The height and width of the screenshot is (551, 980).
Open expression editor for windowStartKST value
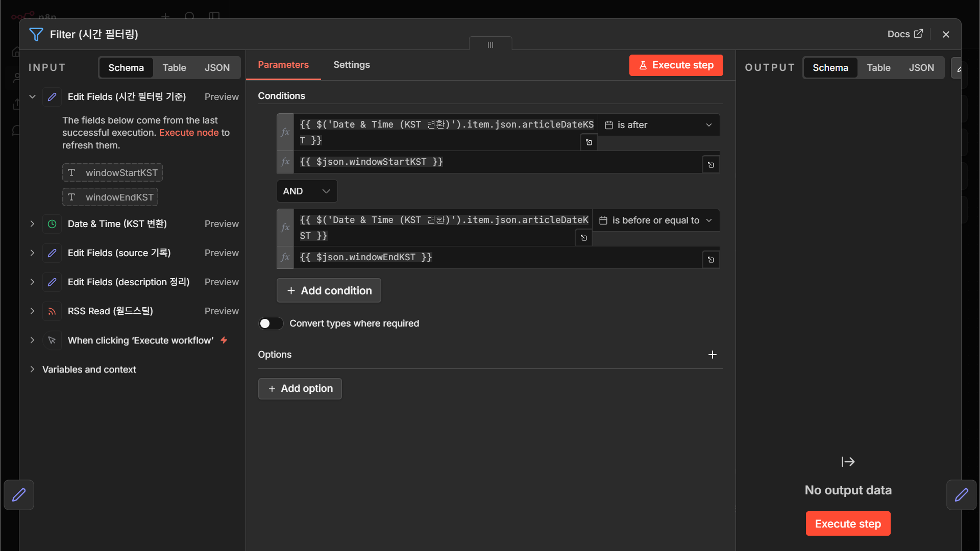coord(711,164)
